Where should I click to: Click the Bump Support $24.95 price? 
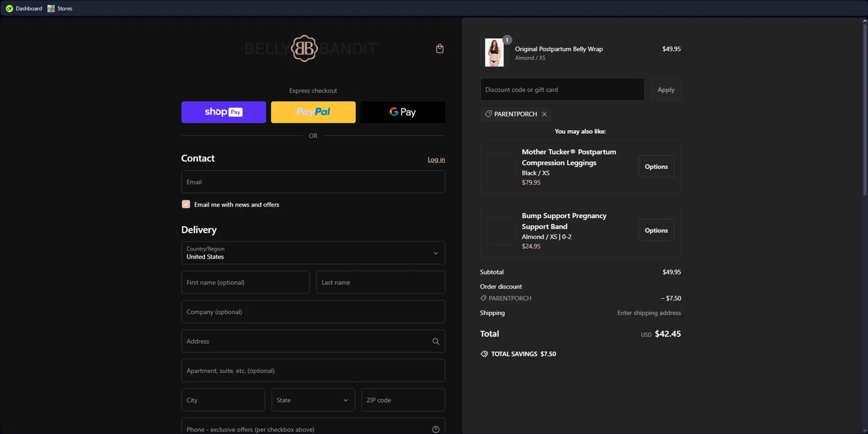(x=531, y=246)
